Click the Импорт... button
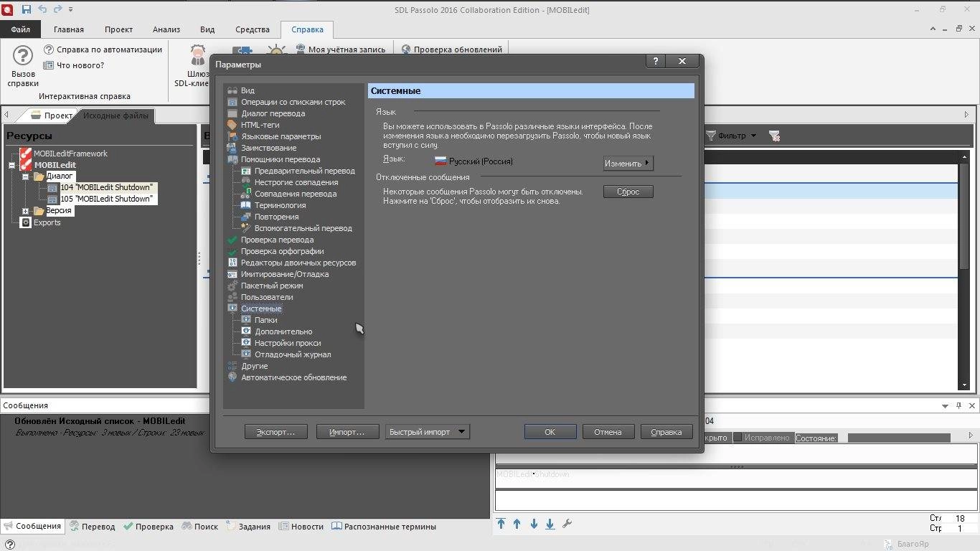 (347, 432)
